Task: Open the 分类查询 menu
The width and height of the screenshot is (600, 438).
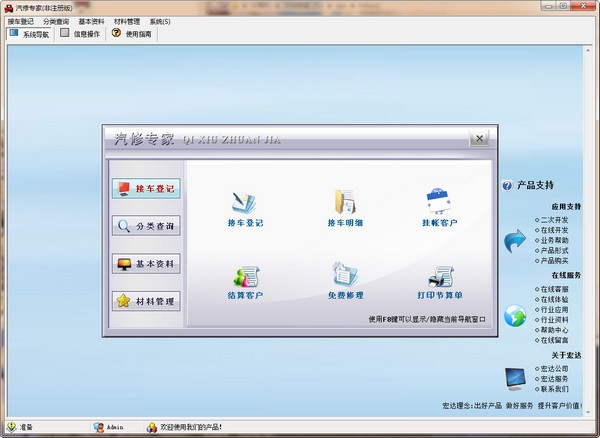Action: point(56,20)
